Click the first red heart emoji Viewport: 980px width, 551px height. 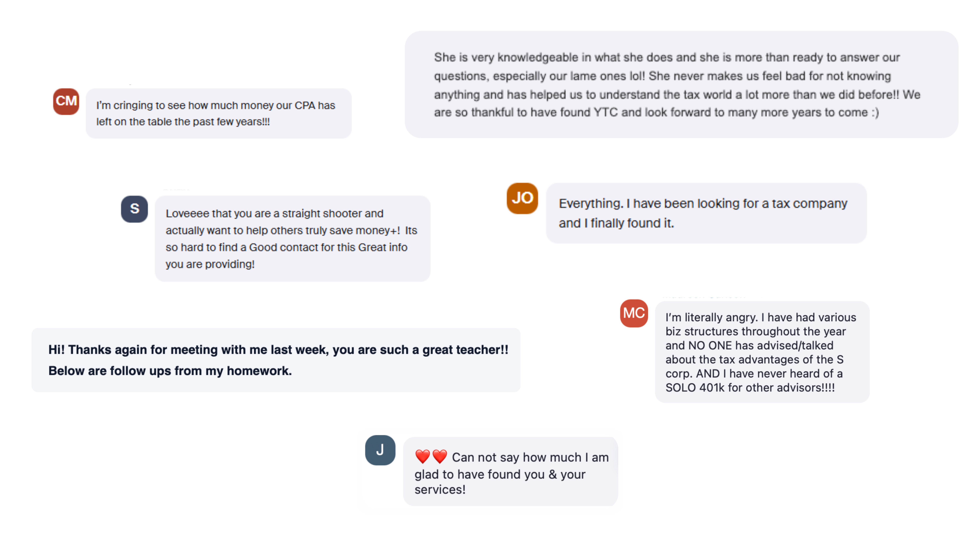pyautogui.click(x=422, y=456)
